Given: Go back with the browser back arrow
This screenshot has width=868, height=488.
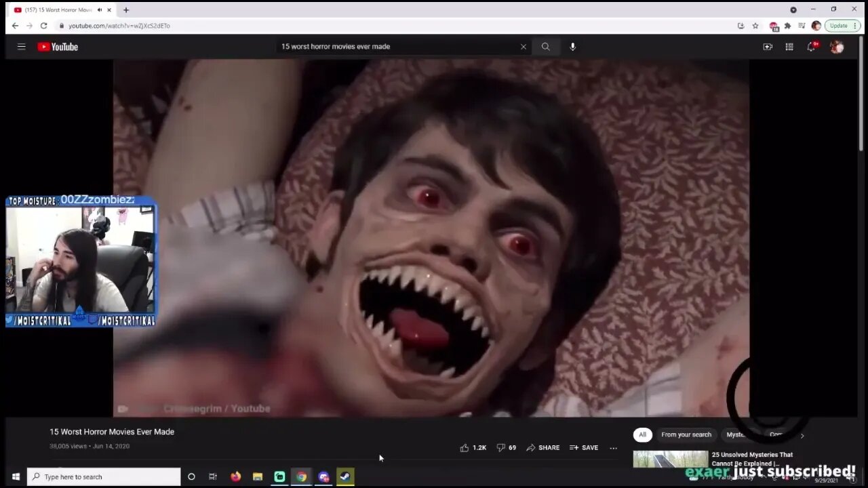Looking at the screenshot, I should coord(15,26).
